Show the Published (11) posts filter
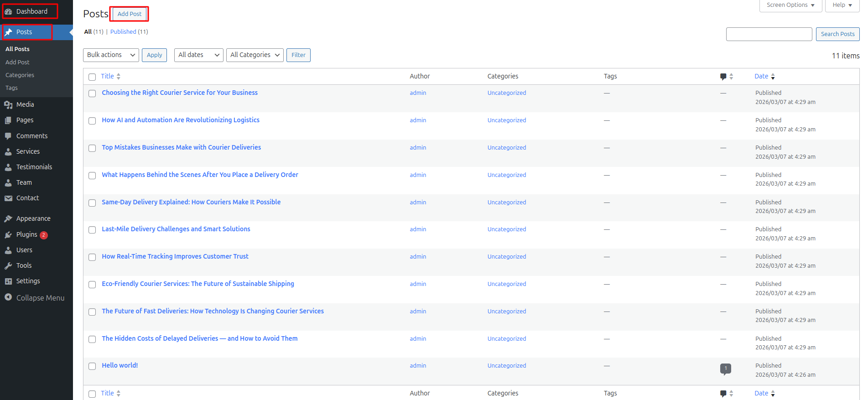Image resolution: width=868 pixels, height=400 pixels. [x=129, y=31]
